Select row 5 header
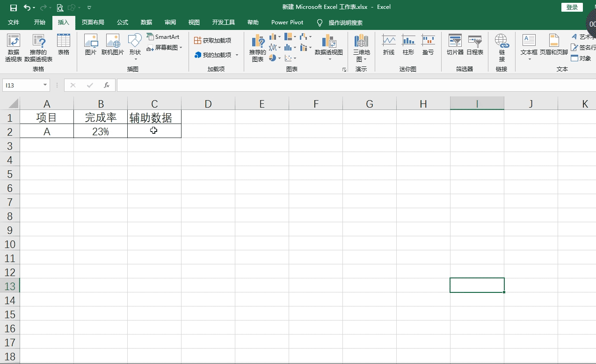596x364 pixels. coord(10,174)
